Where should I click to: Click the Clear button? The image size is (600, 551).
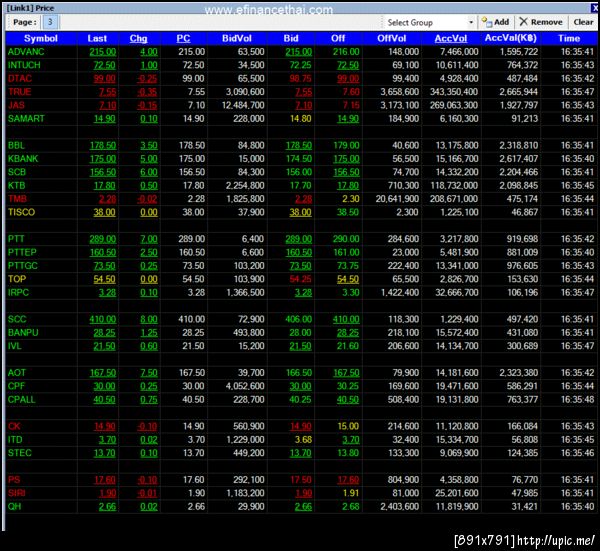(x=583, y=22)
